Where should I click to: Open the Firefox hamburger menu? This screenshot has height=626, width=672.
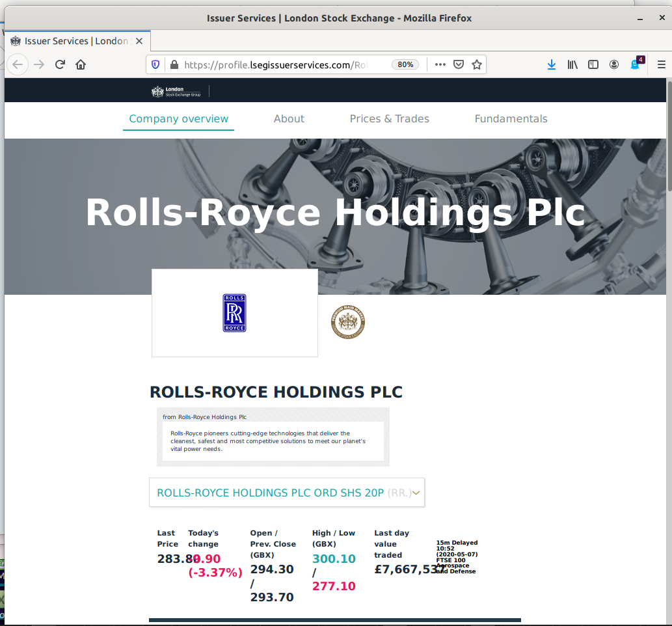click(x=662, y=64)
